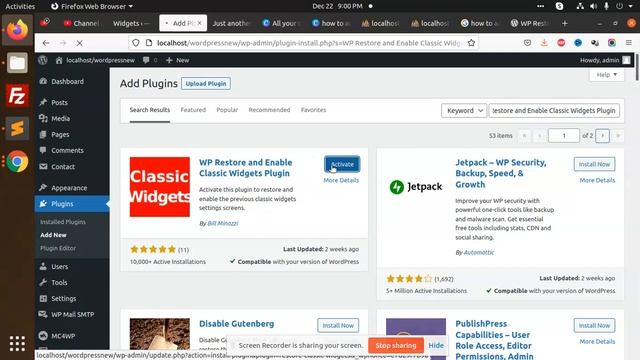Screen dimensions: 640x360
Task: Click the WordPress logo in admin bar
Action: [43, 60]
